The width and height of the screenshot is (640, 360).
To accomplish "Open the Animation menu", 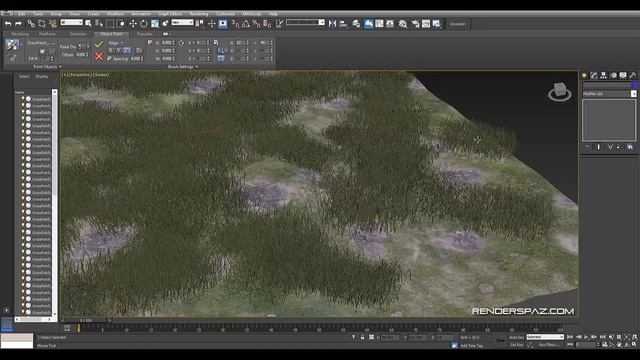I will 141,14.
